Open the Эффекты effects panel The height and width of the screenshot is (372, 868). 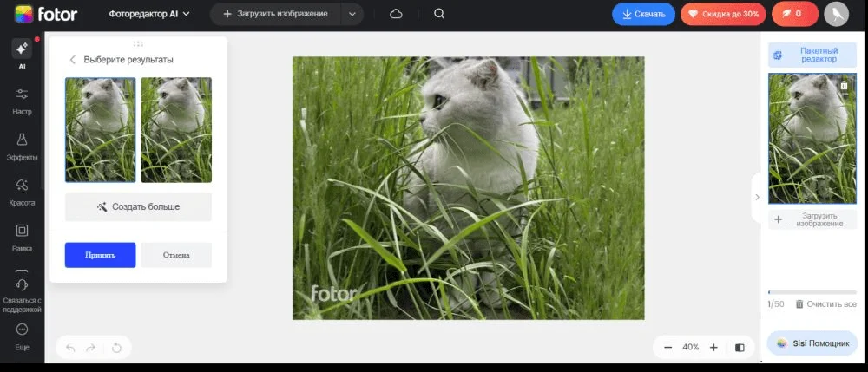coord(22,145)
